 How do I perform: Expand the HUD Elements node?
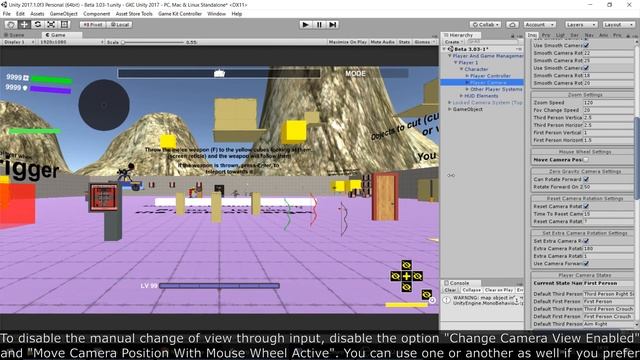(x=462, y=96)
